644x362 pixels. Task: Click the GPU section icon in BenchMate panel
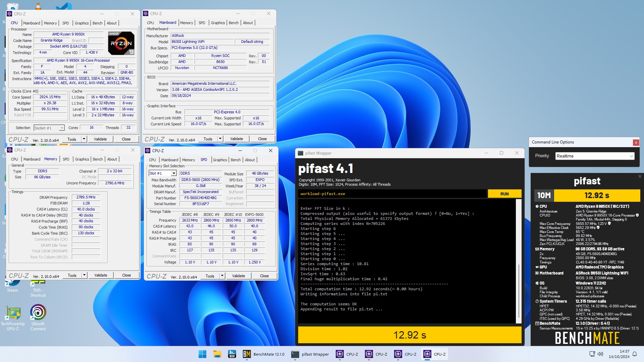[x=537, y=267]
